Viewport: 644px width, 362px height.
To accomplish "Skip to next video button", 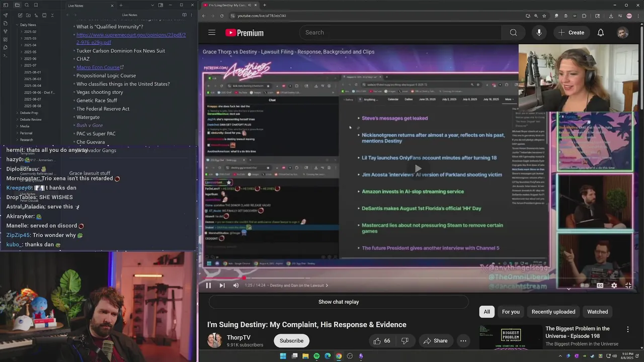I will 222,286.
